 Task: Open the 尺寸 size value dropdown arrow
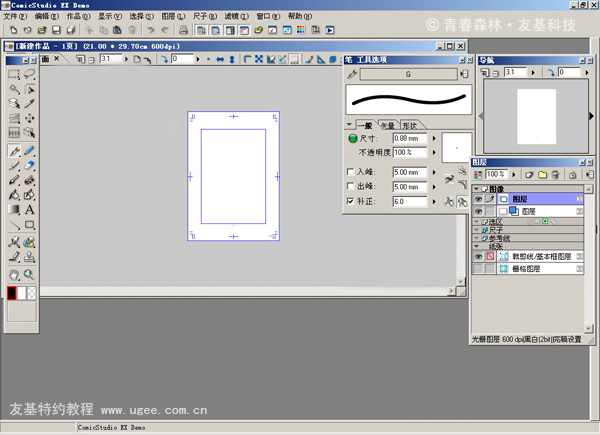pos(434,138)
